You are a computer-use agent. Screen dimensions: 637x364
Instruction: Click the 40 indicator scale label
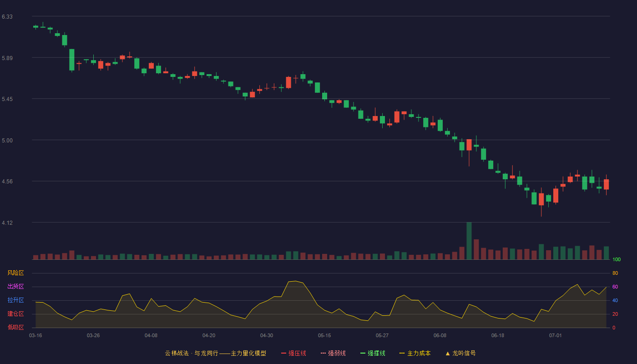click(615, 300)
